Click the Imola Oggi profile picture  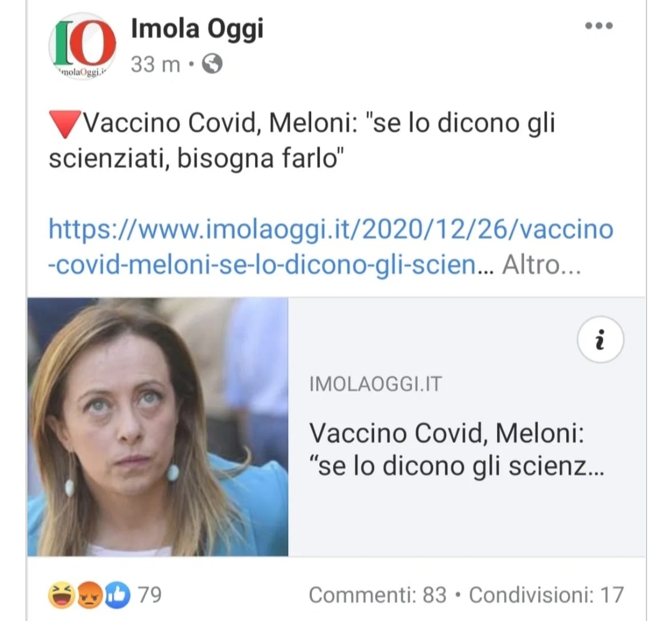tap(82, 45)
